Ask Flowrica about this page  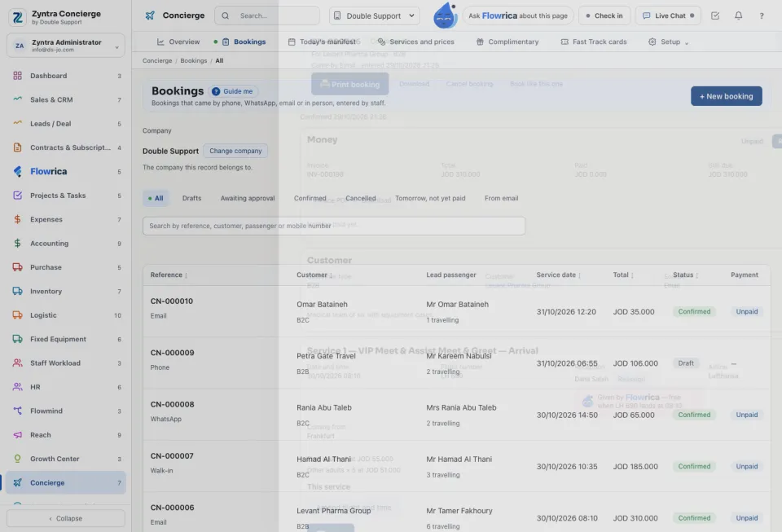click(x=518, y=15)
